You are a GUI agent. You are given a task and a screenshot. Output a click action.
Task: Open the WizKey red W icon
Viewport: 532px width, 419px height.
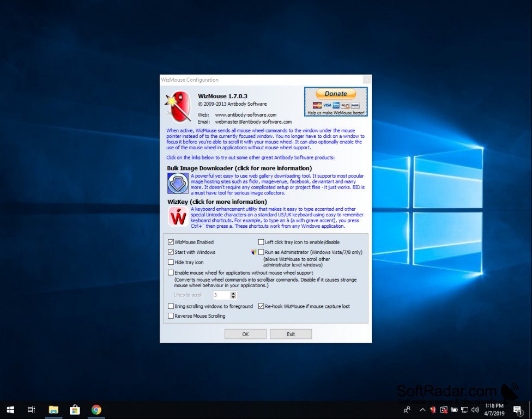[x=178, y=216]
